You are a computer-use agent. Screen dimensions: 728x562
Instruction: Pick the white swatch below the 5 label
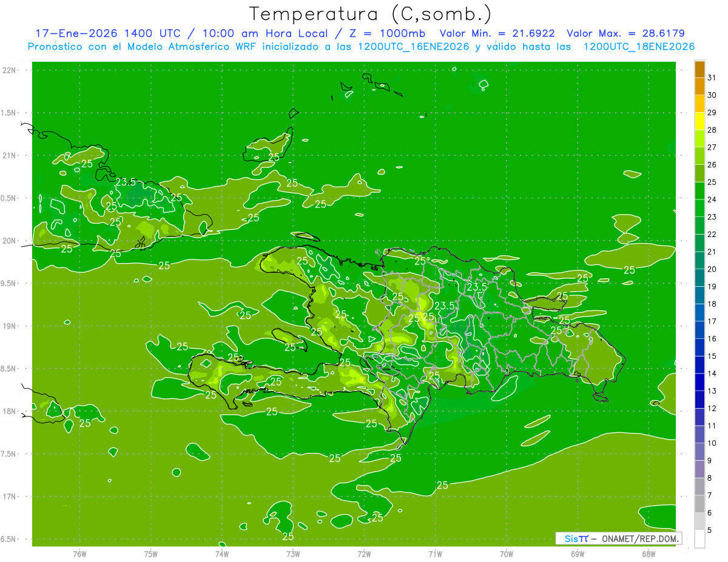[x=699, y=539]
